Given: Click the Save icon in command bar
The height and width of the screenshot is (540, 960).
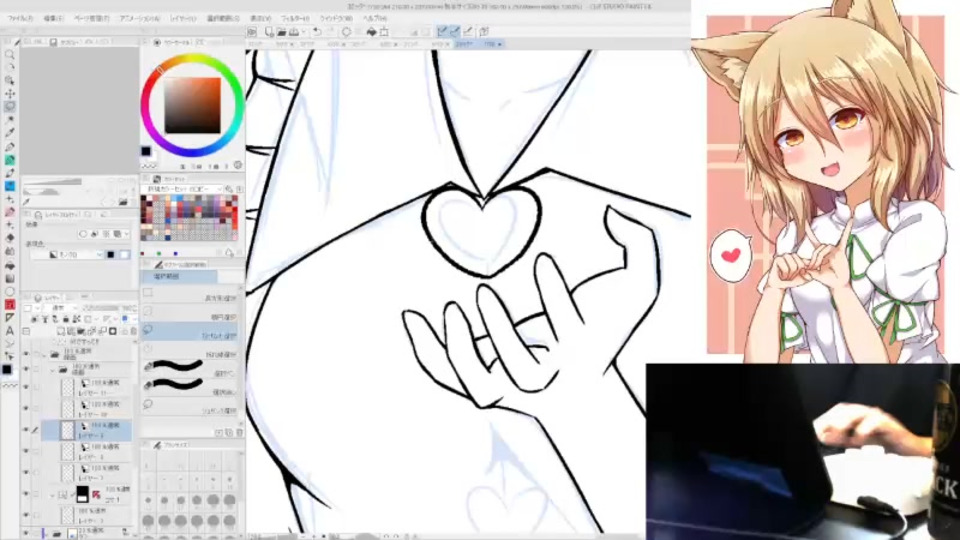Looking at the screenshot, I should pos(294,32).
